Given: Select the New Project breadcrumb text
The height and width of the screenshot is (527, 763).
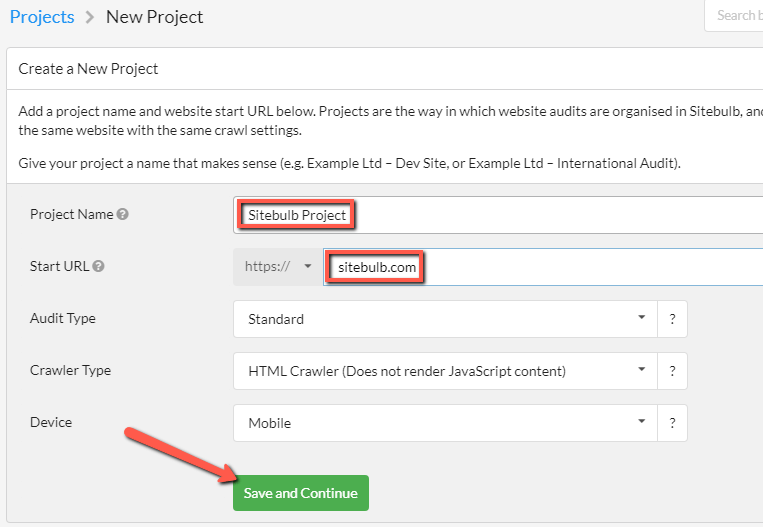Looking at the screenshot, I should tap(154, 17).
